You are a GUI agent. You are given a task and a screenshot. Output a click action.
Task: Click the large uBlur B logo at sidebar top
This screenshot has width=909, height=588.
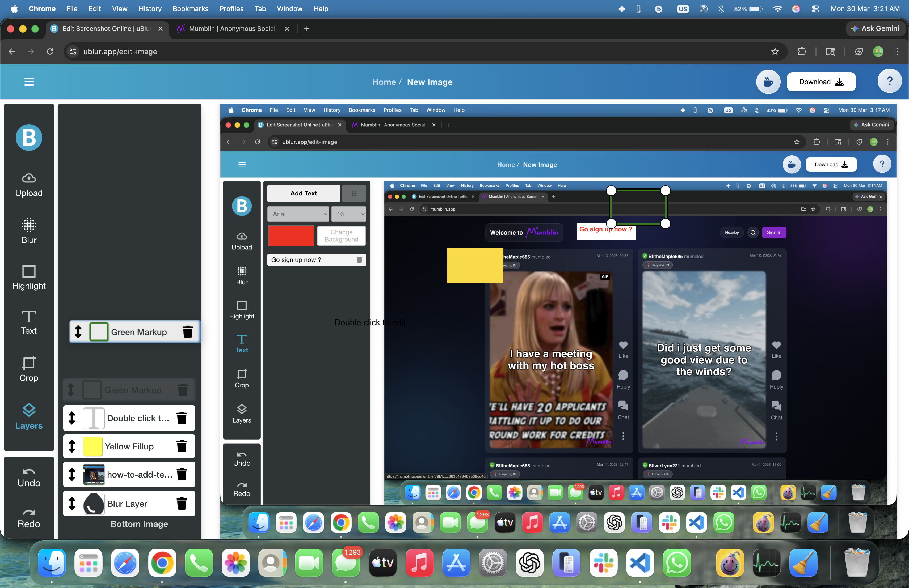coord(29,137)
